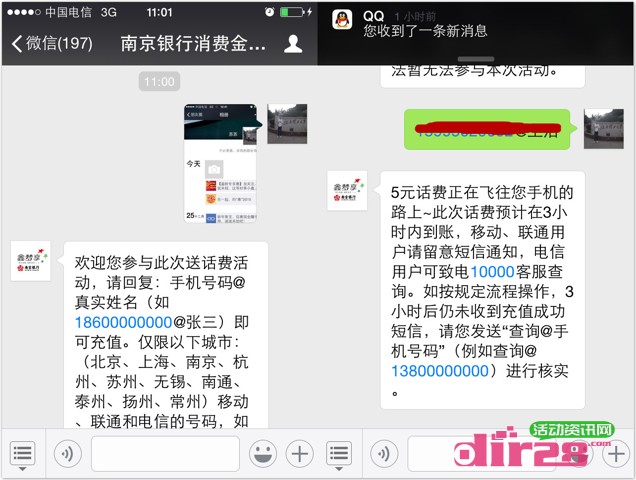Tap the QQ penguin app icon
The image size is (636, 480).
click(342, 19)
